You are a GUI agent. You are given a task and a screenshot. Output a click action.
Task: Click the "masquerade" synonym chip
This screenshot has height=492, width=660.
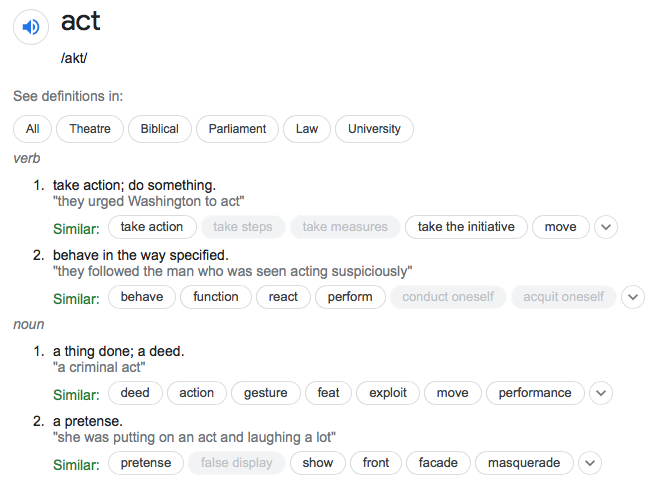525,463
